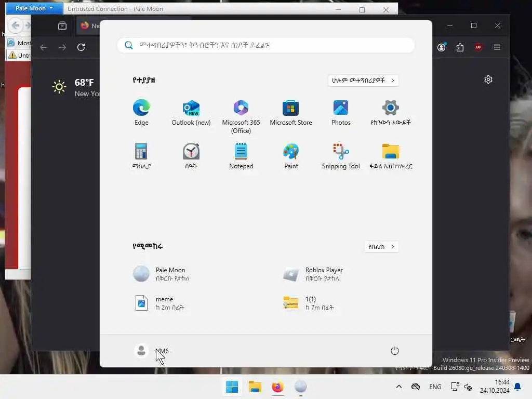The image size is (532, 399).
Task: Open the display network tray icon
Action: (x=455, y=387)
